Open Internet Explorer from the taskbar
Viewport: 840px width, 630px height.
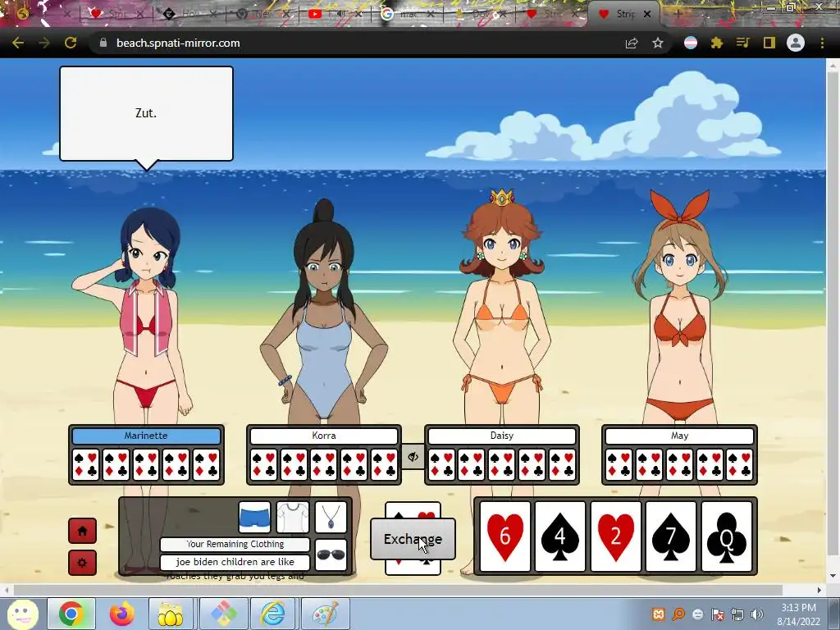point(273,614)
